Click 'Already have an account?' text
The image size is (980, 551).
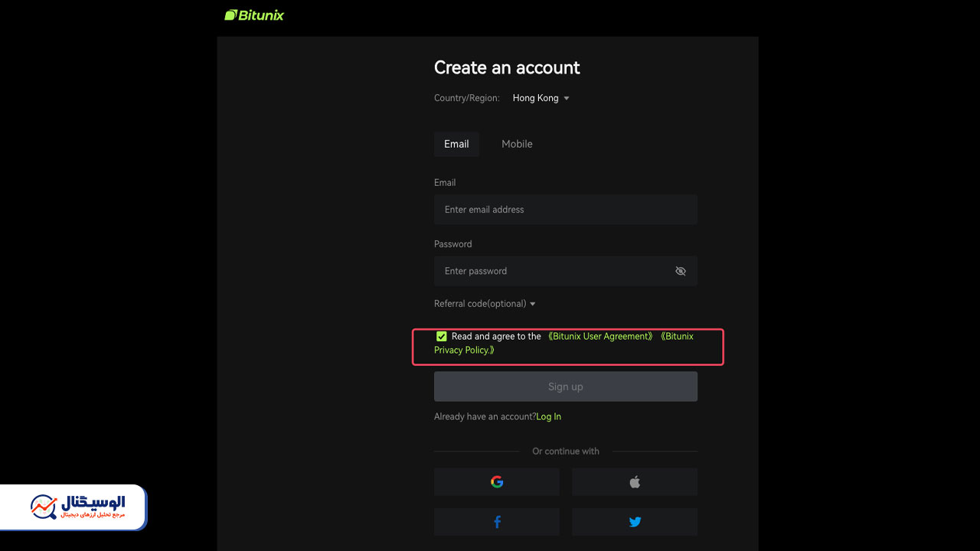tap(485, 416)
